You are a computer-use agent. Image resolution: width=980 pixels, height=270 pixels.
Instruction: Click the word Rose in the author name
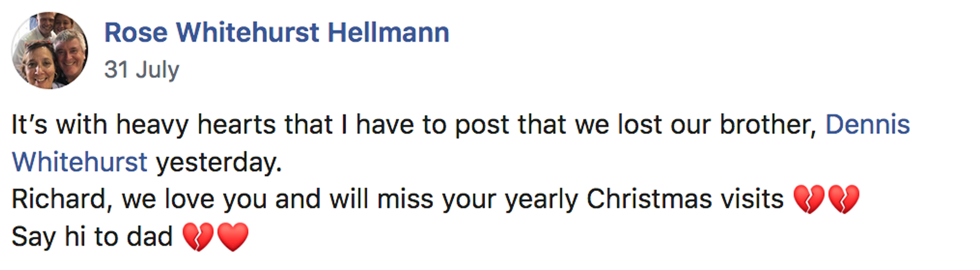(x=136, y=32)
